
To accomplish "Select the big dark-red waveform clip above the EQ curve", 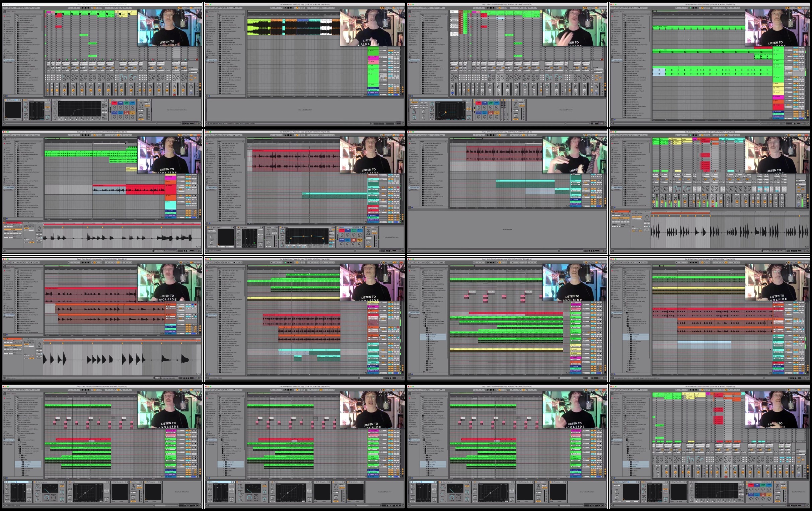I will coord(296,161).
